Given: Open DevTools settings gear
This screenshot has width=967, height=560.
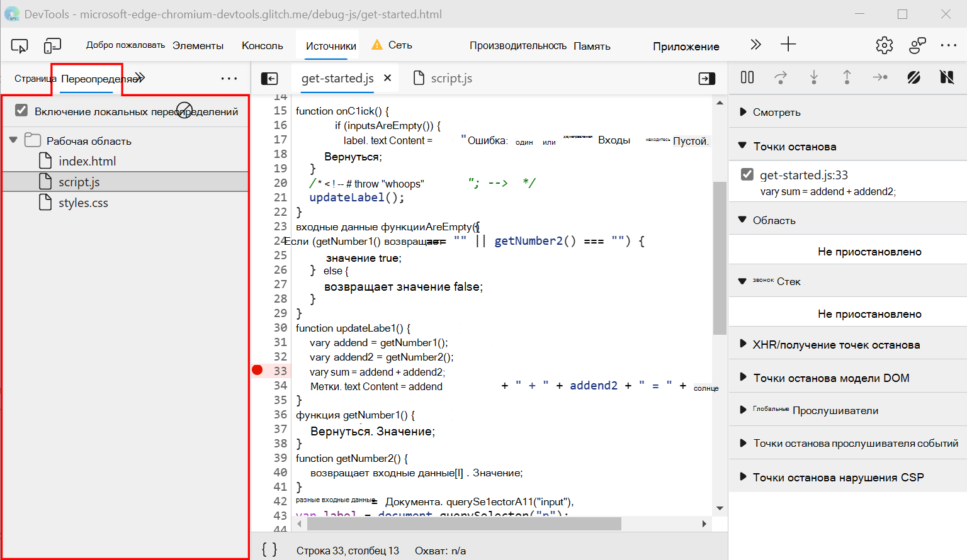Looking at the screenshot, I should point(885,45).
